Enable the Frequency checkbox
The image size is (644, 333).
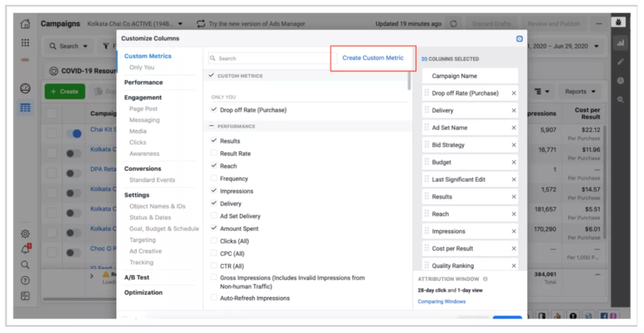click(214, 179)
